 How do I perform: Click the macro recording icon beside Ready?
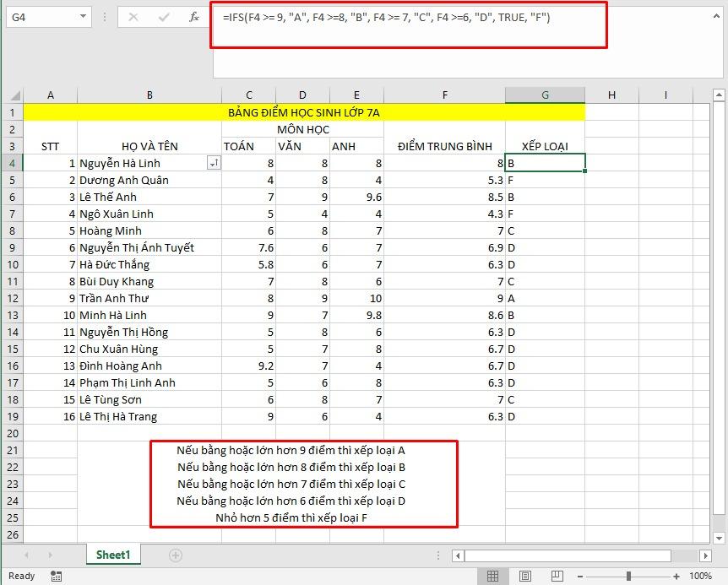(x=55, y=576)
